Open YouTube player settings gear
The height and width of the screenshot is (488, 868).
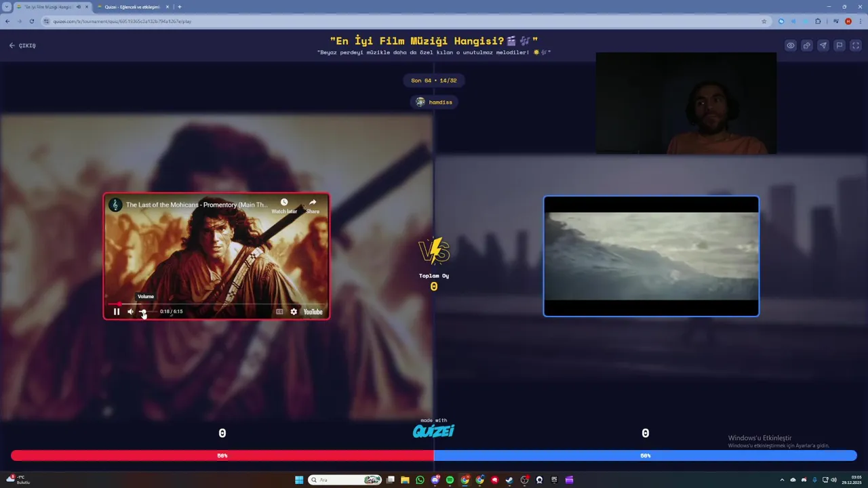pyautogui.click(x=294, y=312)
